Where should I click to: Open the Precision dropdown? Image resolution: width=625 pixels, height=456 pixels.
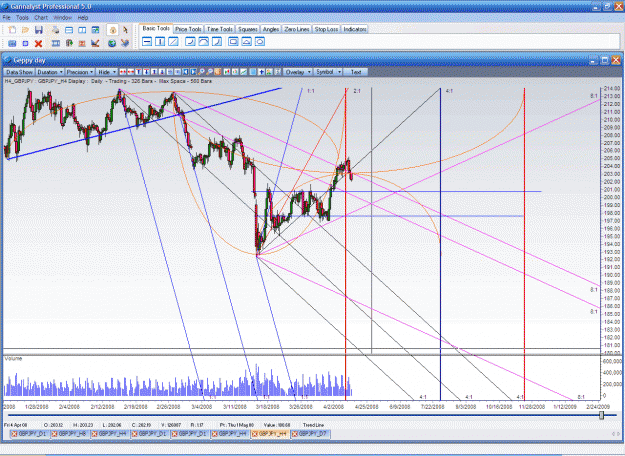click(80, 72)
